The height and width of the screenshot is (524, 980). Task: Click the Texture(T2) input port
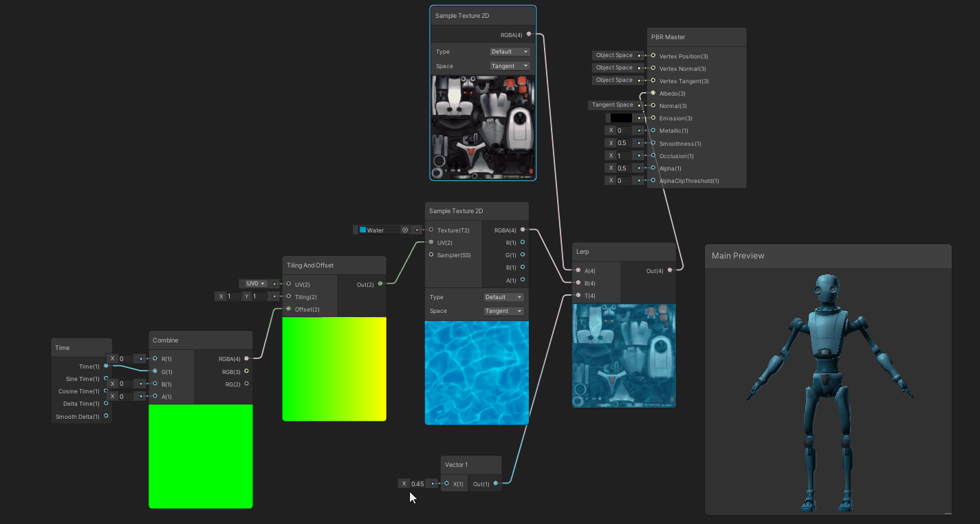[x=431, y=230]
